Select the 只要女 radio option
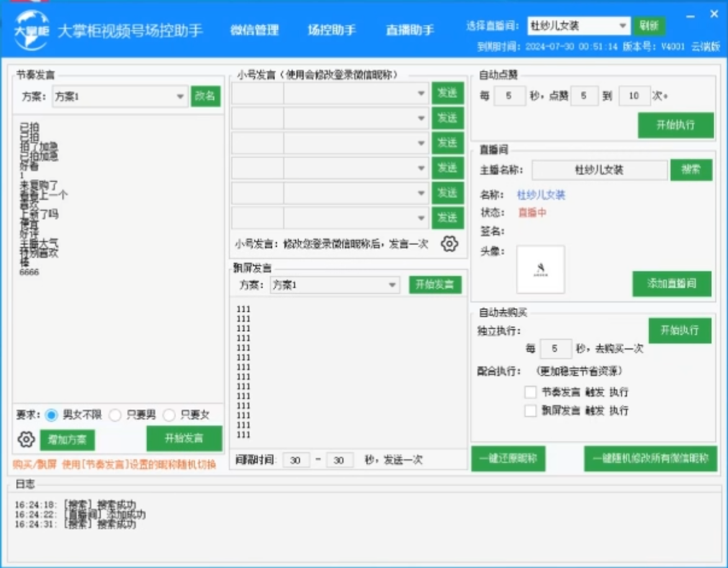Viewport: 728px width, 568px height. [x=169, y=415]
